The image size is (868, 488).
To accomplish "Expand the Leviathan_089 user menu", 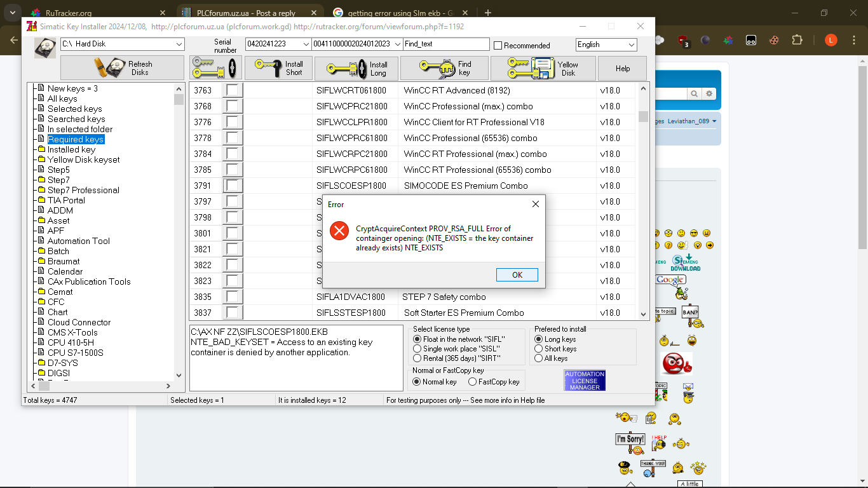I will coord(692,121).
